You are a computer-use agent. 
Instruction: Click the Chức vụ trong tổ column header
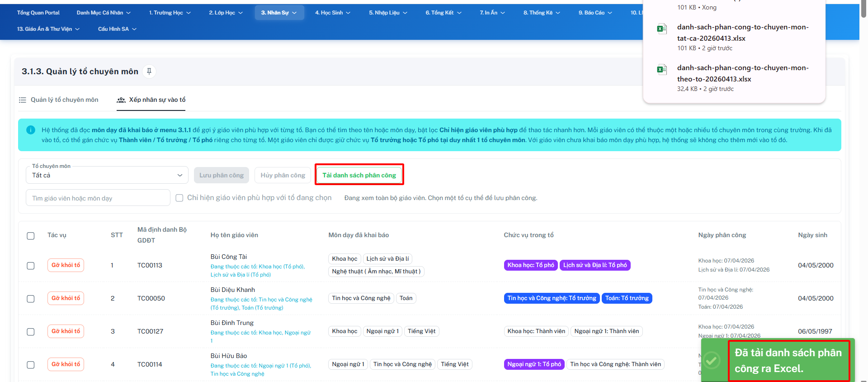[528, 235]
